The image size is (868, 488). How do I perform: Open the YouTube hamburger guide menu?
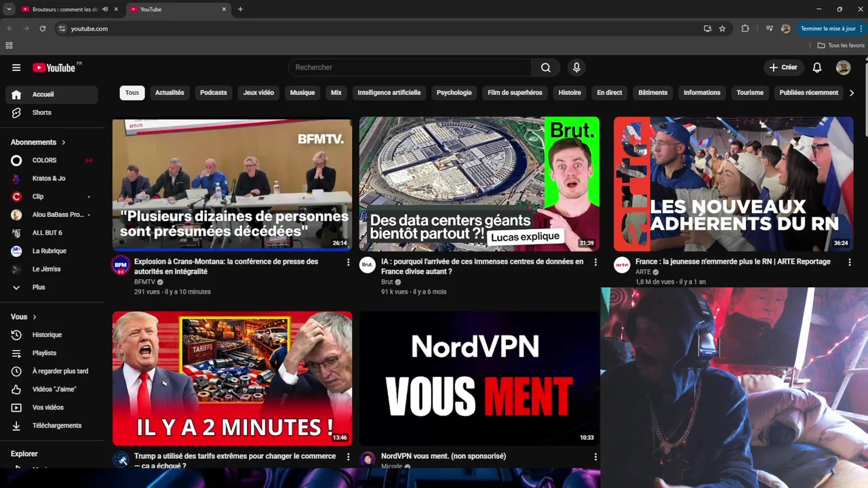tap(16, 68)
